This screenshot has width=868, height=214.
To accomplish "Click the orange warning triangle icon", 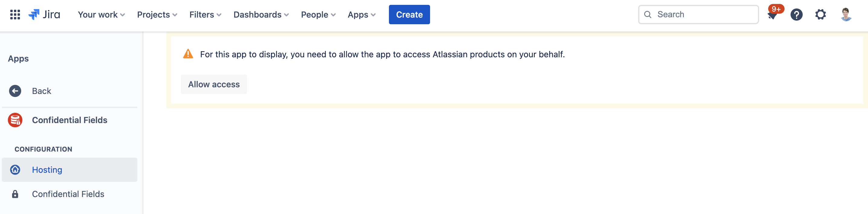I will pyautogui.click(x=188, y=54).
